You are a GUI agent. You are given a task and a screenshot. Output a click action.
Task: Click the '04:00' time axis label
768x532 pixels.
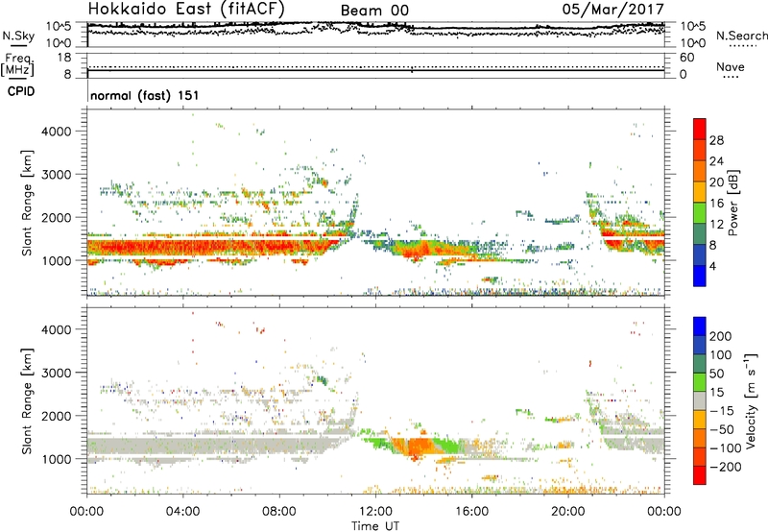[x=182, y=512]
